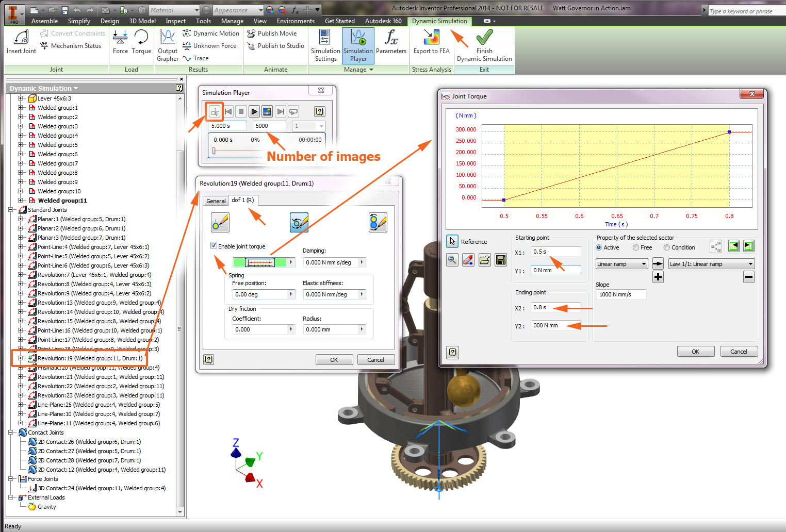The height and width of the screenshot is (532, 786).
Task: Select the dof 1 (R) tab
Action: [242, 200]
